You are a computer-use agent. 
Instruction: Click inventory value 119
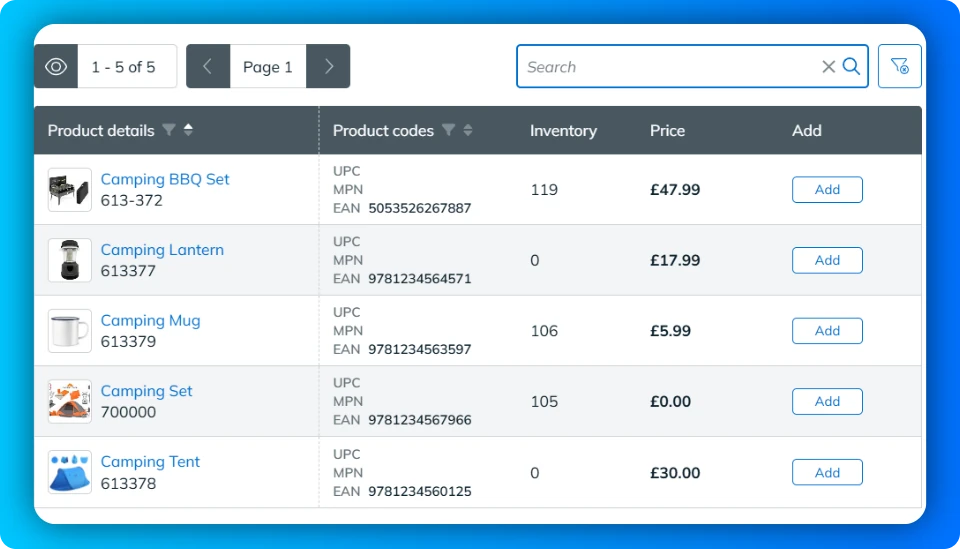(544, 190)
